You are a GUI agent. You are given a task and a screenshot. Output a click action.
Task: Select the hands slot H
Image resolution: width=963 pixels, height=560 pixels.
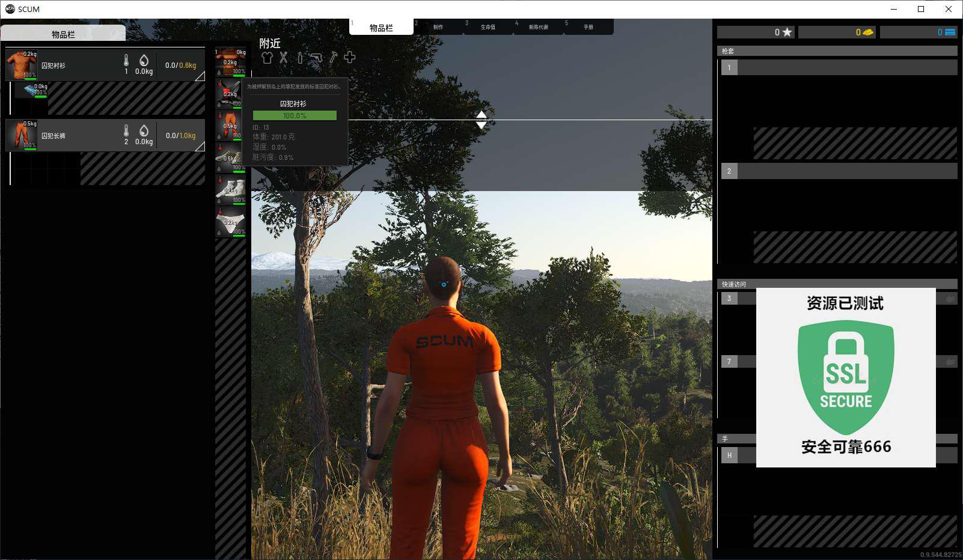tap(729, 455)
